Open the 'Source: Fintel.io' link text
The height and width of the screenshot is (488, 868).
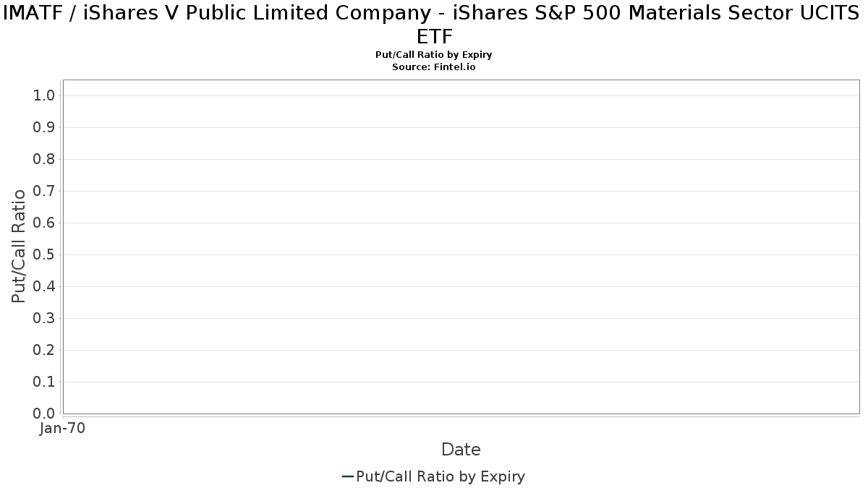pyautogui.click(x=434, y=67)
